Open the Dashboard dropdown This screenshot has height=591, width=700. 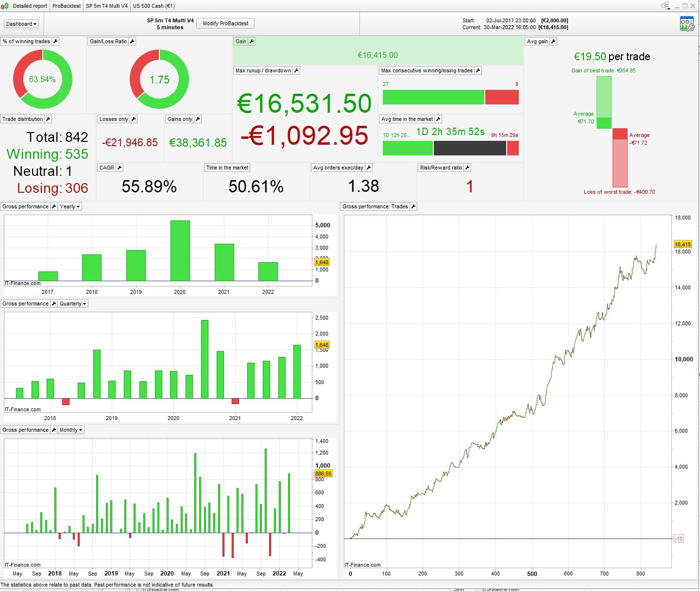coord(21,24)
